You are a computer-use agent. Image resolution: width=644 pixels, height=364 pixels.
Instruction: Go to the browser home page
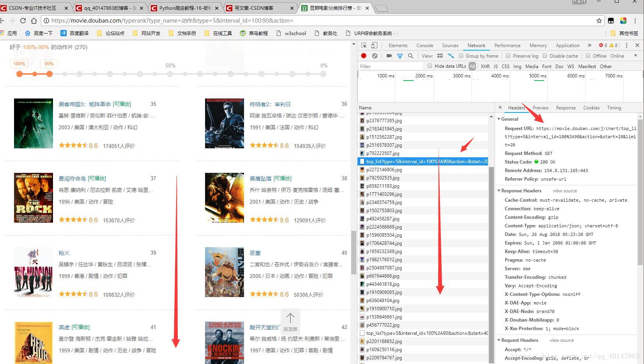34,21
